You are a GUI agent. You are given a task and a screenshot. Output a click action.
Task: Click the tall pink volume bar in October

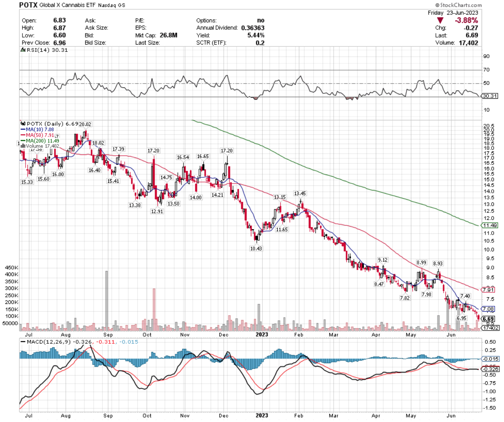[x=154, y=309]
